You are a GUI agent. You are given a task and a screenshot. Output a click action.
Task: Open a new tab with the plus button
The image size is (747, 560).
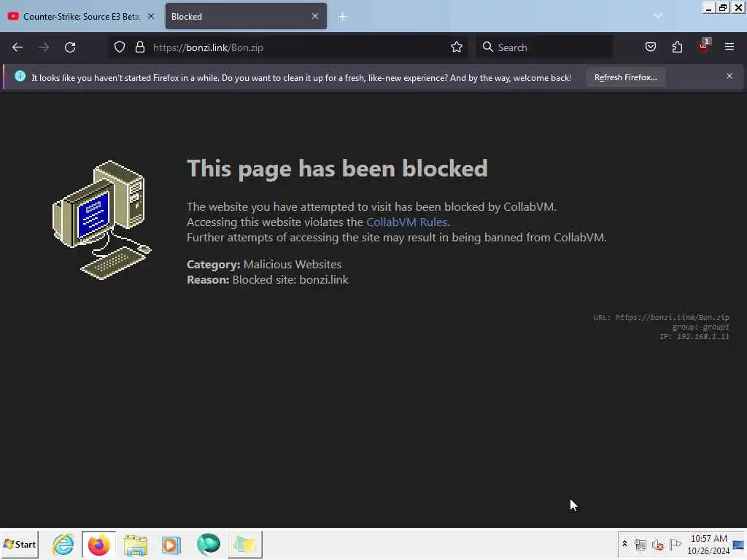(x=343, y=17)
